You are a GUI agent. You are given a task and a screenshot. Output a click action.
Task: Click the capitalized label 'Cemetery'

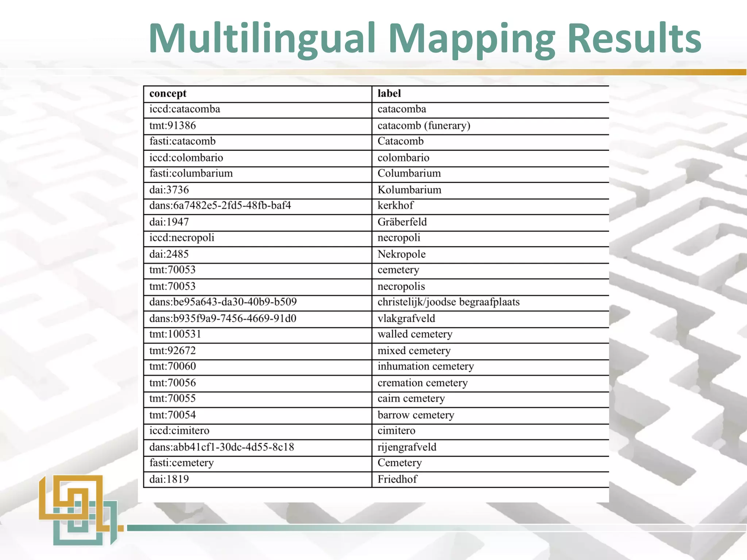click(399, 463)
